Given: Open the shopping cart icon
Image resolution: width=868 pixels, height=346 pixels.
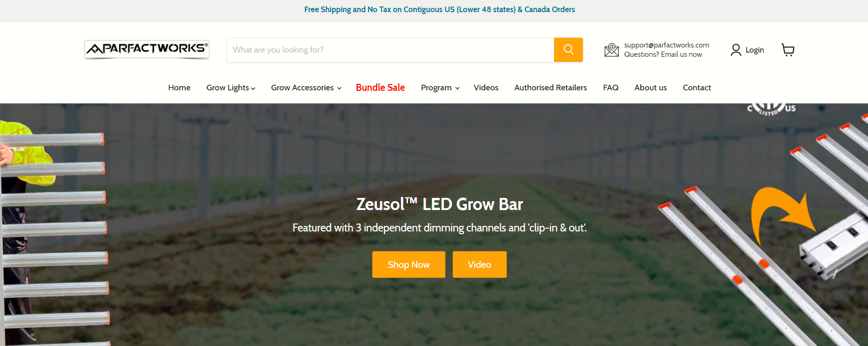Looking at the screenshot, I should 788,50.
